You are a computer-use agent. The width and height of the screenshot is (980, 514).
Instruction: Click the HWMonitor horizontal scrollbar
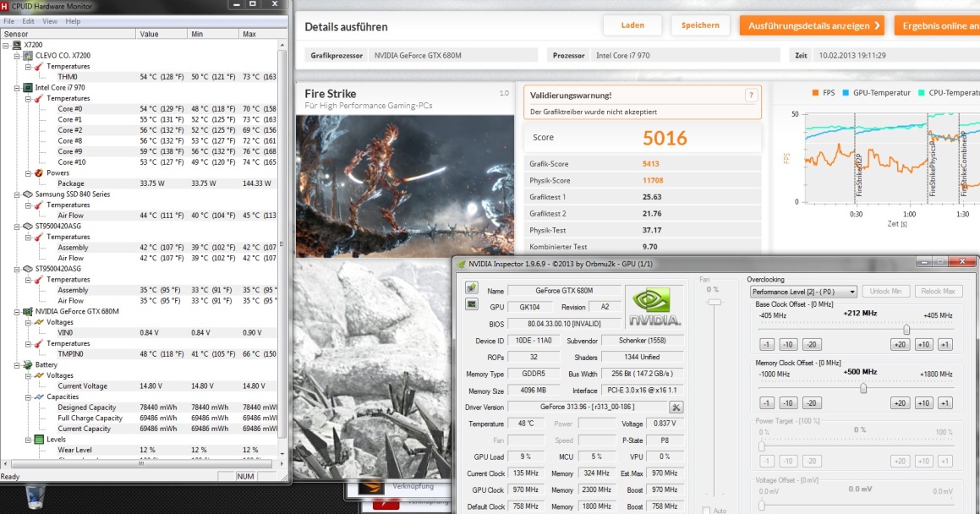[x=141, y=464]
